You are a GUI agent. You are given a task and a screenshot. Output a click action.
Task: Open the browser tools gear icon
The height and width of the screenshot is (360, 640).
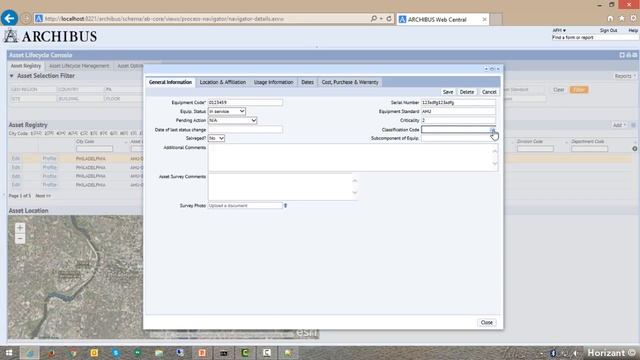[x=633, y=18]
